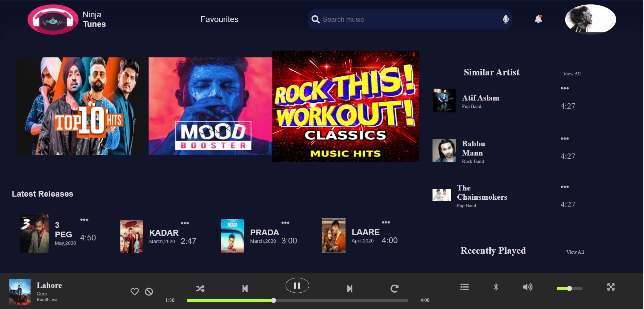This screenshot has width=644, height=309.
Task: Skip to the previous track
Action: point(245,289)
